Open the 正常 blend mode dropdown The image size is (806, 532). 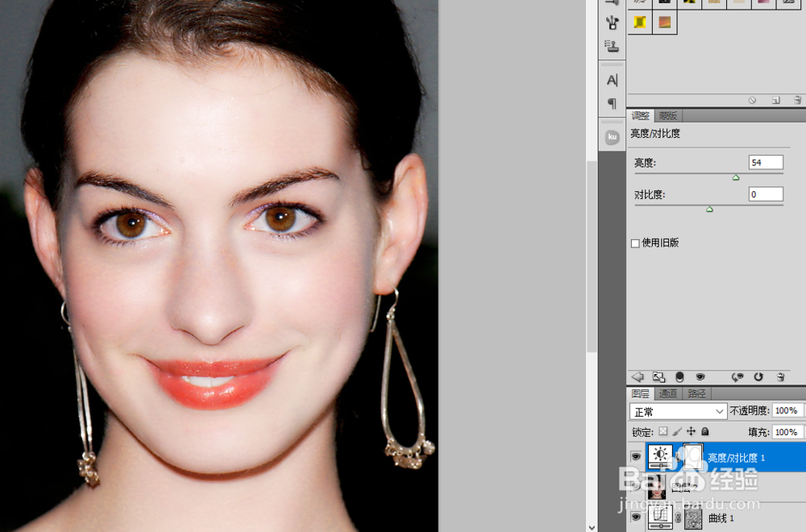678,411
